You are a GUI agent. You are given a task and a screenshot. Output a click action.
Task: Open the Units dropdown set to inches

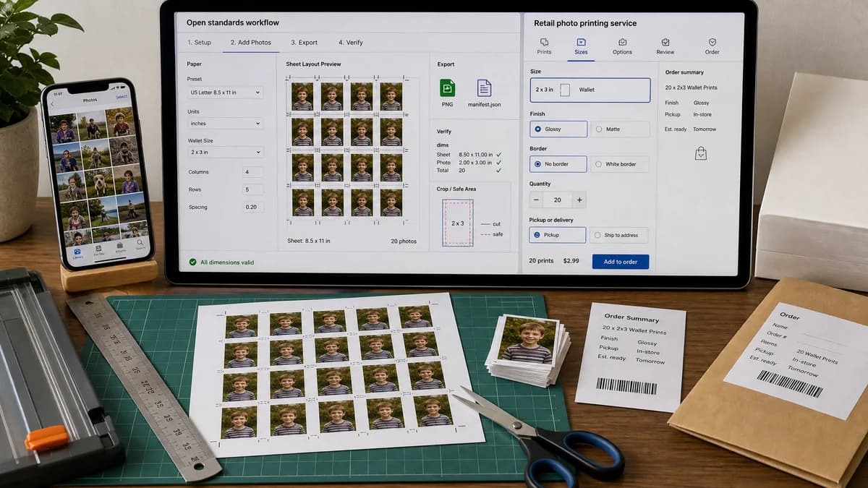tap(225, 124)
